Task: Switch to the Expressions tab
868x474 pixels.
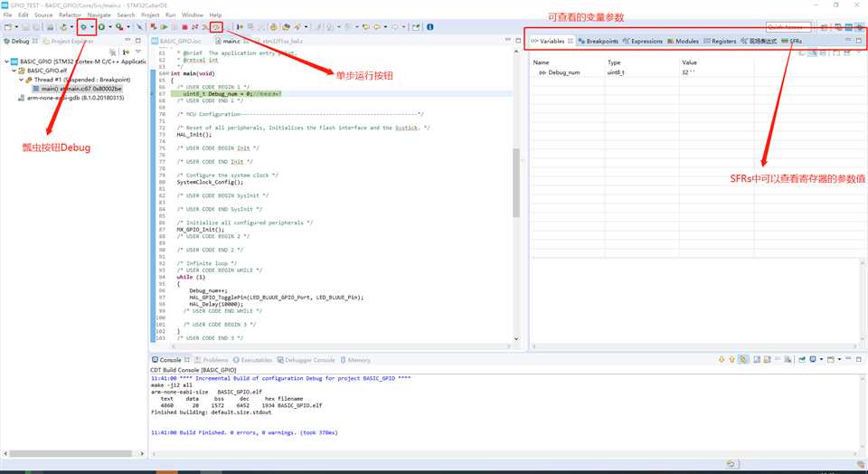Action: 642,41
